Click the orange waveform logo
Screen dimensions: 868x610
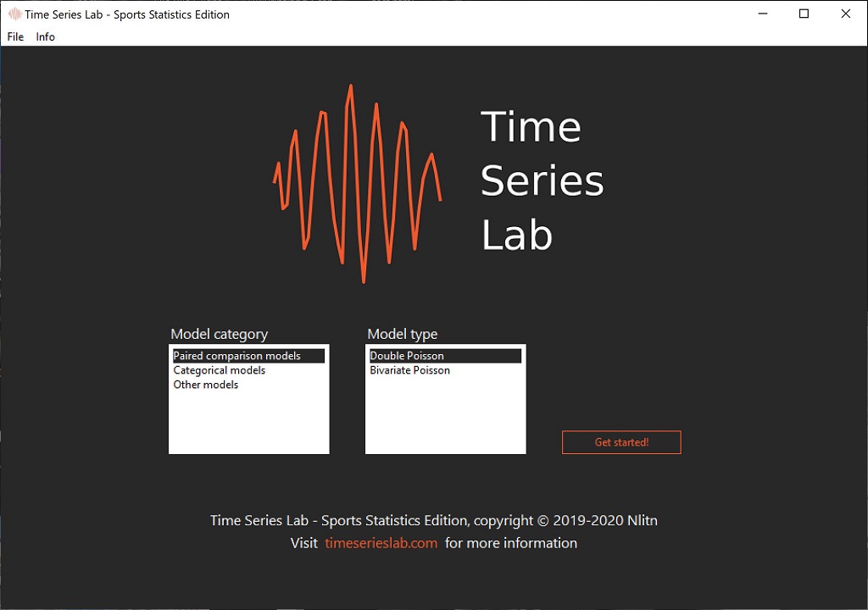358,184
